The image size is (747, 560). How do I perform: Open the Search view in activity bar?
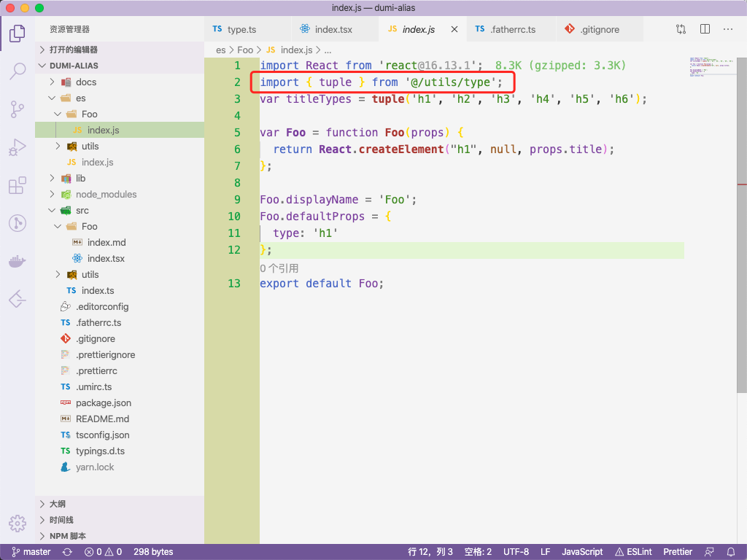point(18,71)
